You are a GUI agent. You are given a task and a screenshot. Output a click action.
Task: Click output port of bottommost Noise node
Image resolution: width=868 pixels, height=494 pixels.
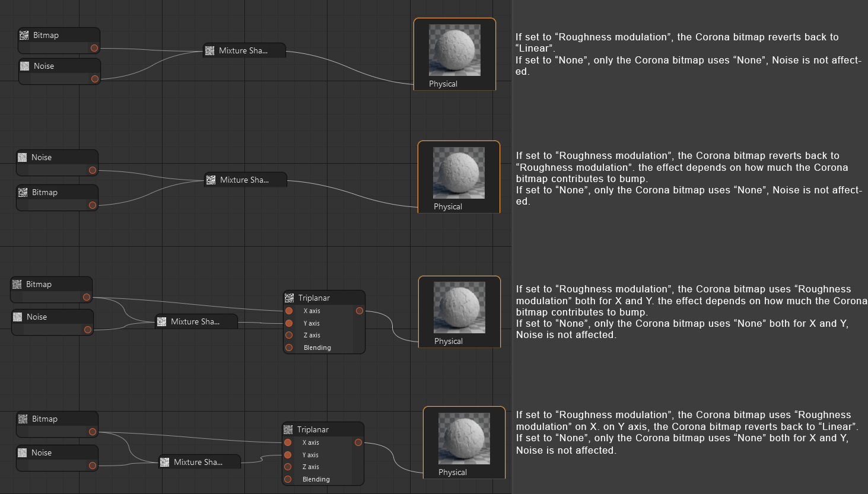93,466
